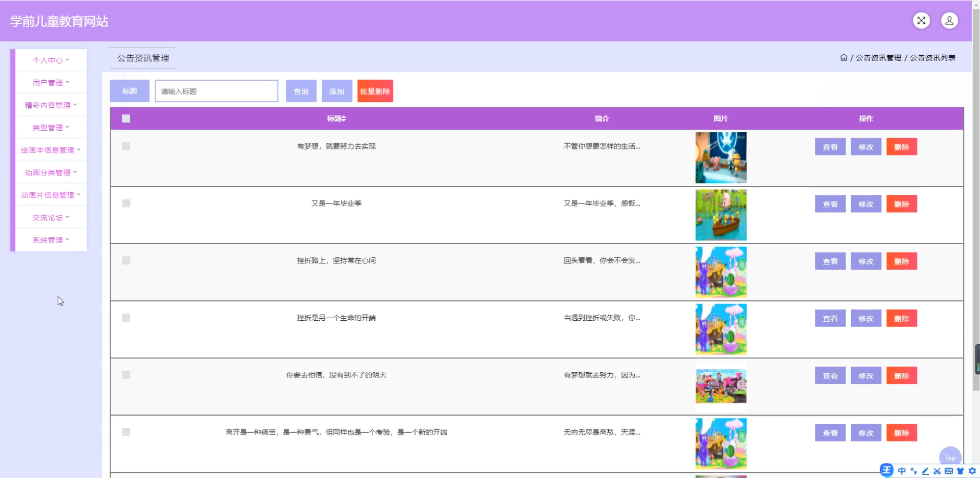
Task: Click the fullscreen toggle icon in the header
Action: tap(921, 20)
